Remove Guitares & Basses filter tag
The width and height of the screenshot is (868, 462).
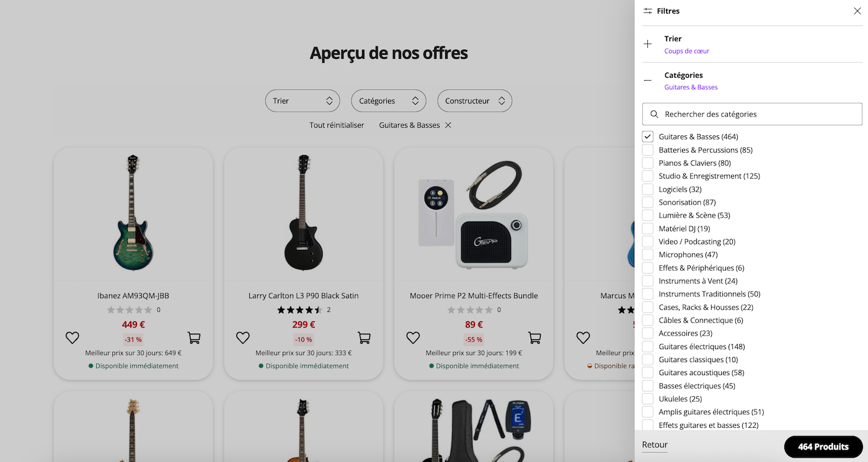[448, 125]
